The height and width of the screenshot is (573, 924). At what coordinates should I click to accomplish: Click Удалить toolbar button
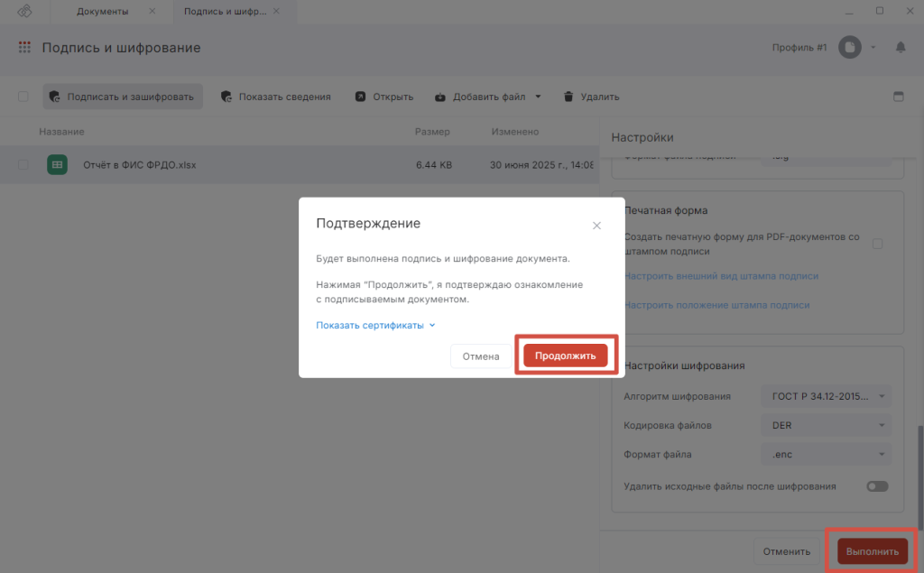coord(591,97)
